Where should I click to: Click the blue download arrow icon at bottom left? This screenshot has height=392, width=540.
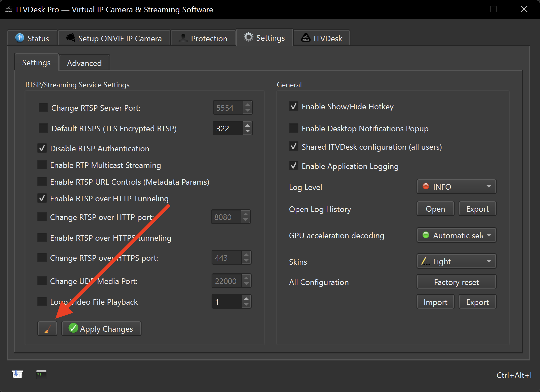[x=17, y=374]
